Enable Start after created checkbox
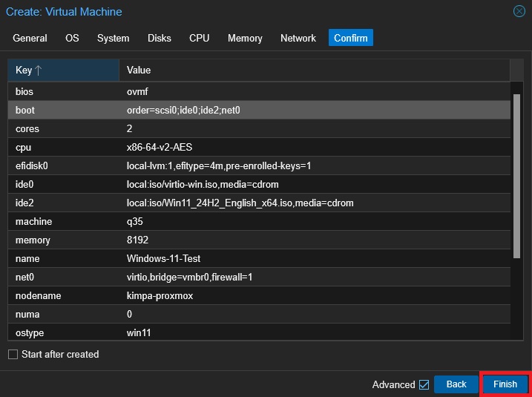The width and height of the screenshot is (532, 397). pyautogui.click(x=13, y=355)
